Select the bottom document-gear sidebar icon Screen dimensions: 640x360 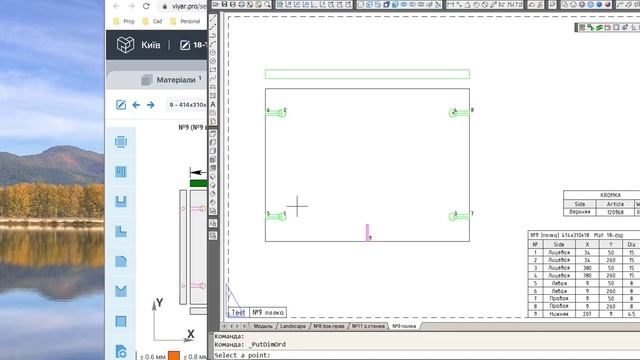pyautogui.click(x=121, y=351)
